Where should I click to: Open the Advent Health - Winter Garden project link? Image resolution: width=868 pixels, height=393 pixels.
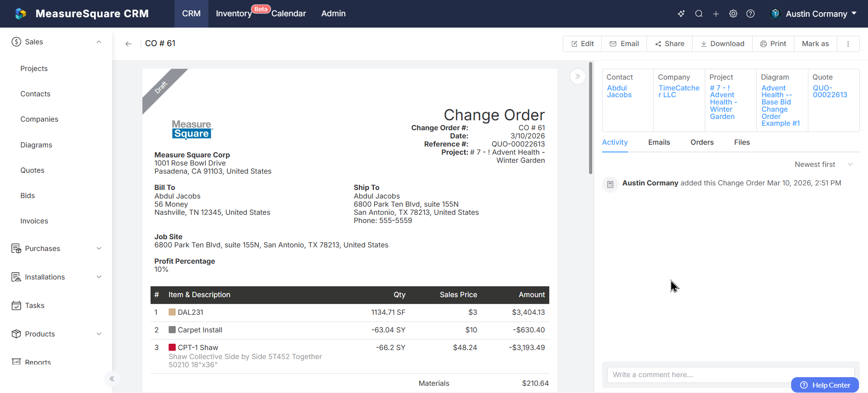click(723, 102)
